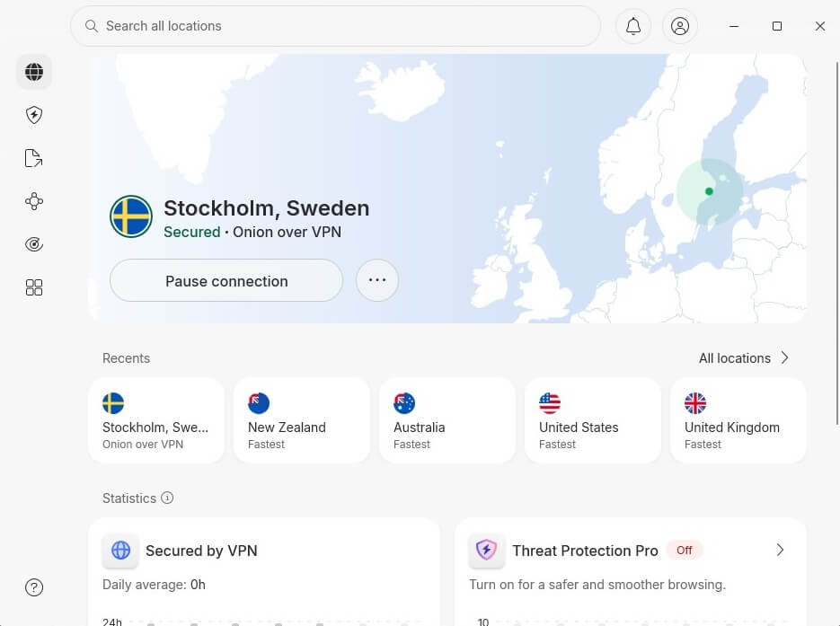Image resolution: width=840 pixels, height=626 pixels.
Task: Click the Secured status label
Action: (191, 232)
